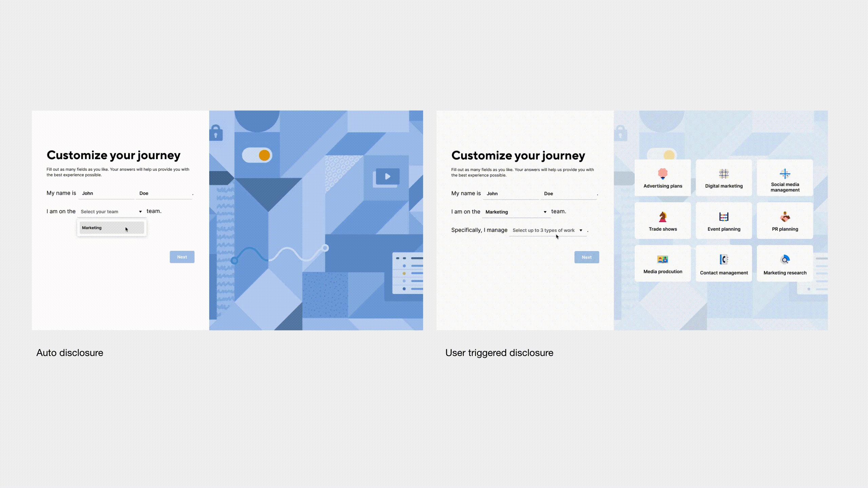Image resolution: width=868 pixels, height=488 pixels.
Task: Click Auto disclosure label below left panel
Action: pyautogui.click(x=69, y=353)
